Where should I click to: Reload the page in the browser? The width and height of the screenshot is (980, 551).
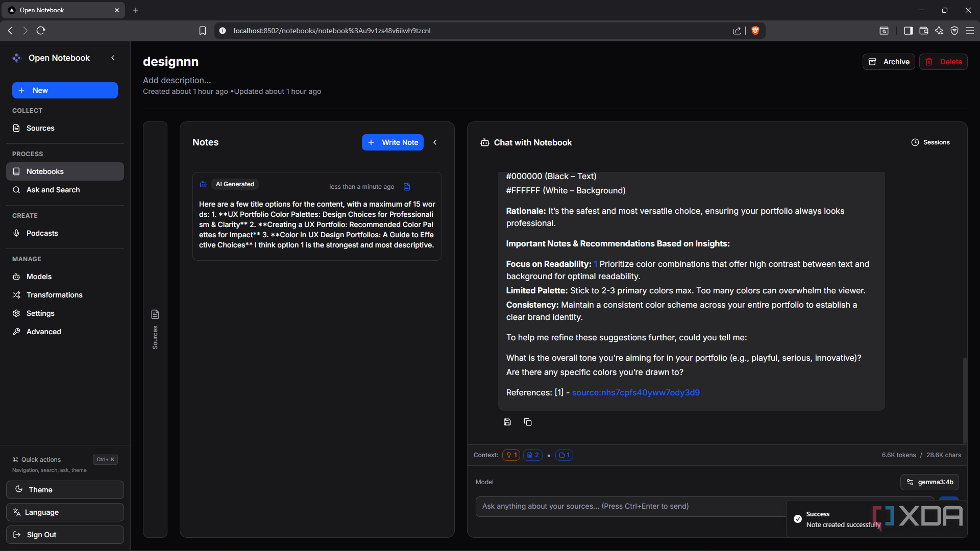pyautogui.click(x=41, y=31)
